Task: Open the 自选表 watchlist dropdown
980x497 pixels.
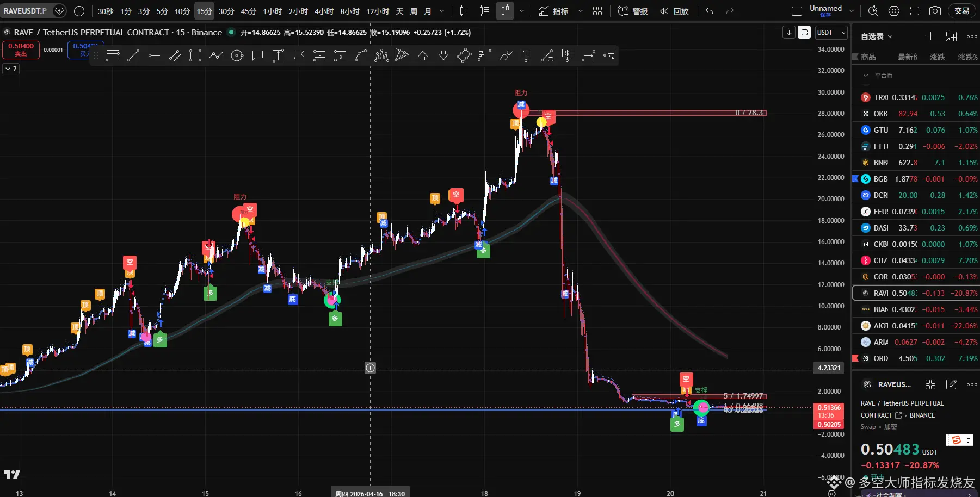Action: pyautogui.click(x=877, y=36)
